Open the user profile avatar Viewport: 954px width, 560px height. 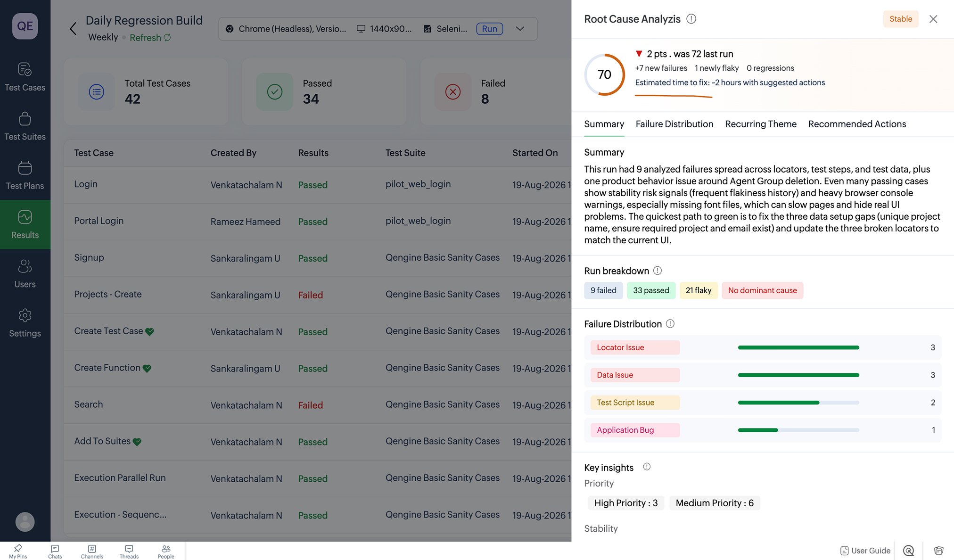click(25, 522)
